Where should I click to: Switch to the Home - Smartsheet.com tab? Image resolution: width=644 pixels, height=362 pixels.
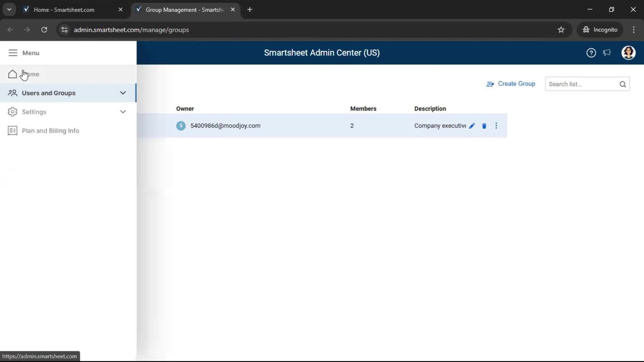tap(64, 10)
